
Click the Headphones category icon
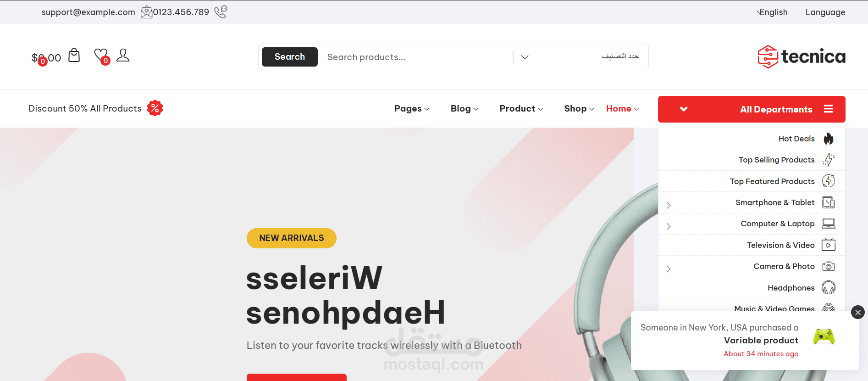tap(829, 288)
